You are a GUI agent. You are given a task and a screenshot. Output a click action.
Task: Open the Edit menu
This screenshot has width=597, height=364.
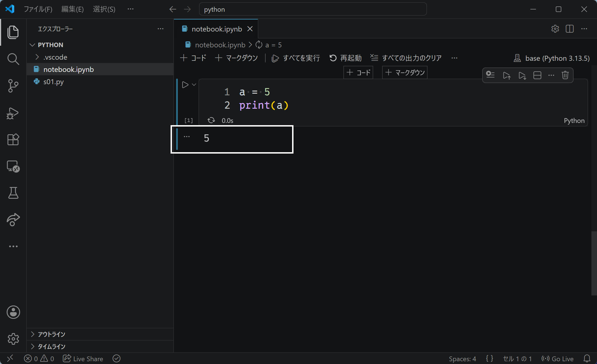(x=72, y=9)
